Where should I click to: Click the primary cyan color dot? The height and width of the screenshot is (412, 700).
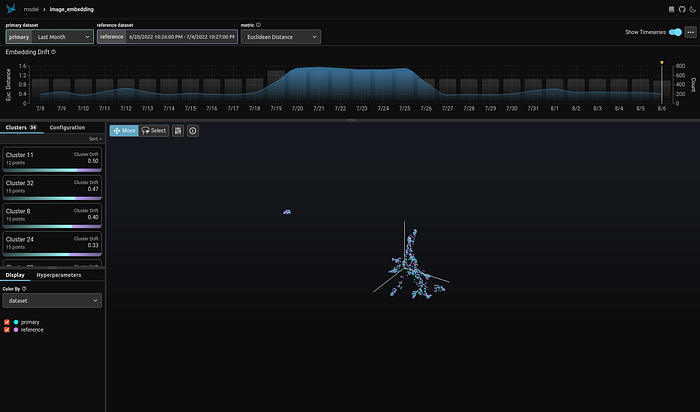16,322
